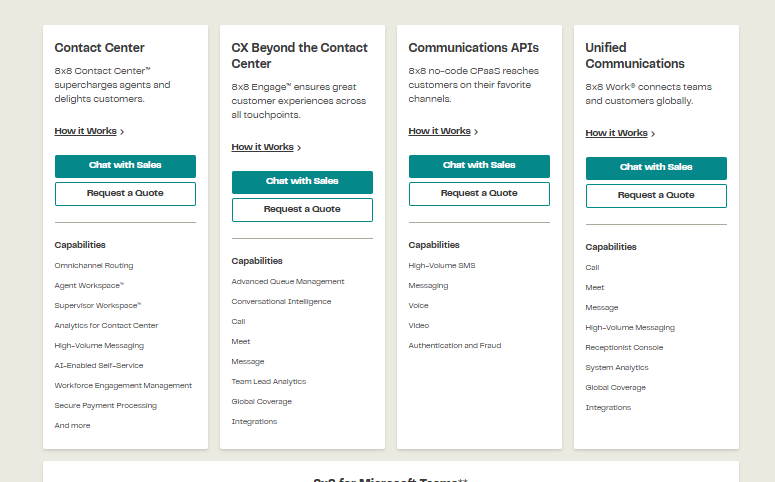The width and height of the screenshot is (775, 482).
Task: Open Omnichannel Routing capability link
Action: click(94, 266)
